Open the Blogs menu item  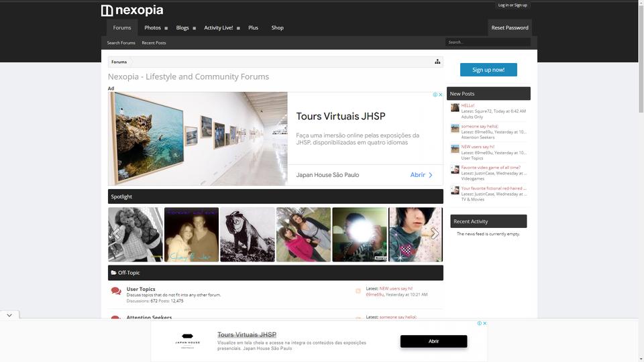click(x=182, y=27)
